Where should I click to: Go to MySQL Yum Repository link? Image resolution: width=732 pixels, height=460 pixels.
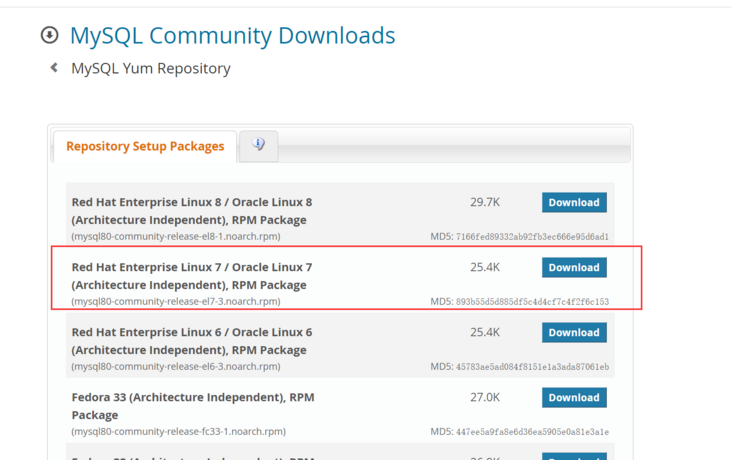[x=151, y=69]
